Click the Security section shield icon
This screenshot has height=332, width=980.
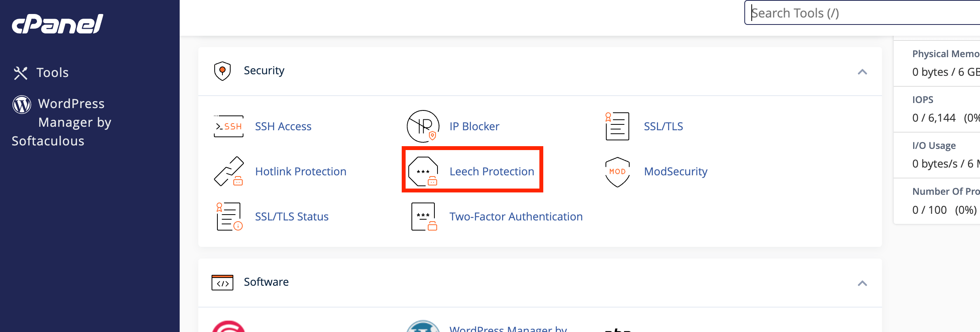click(x=222, y=71)
